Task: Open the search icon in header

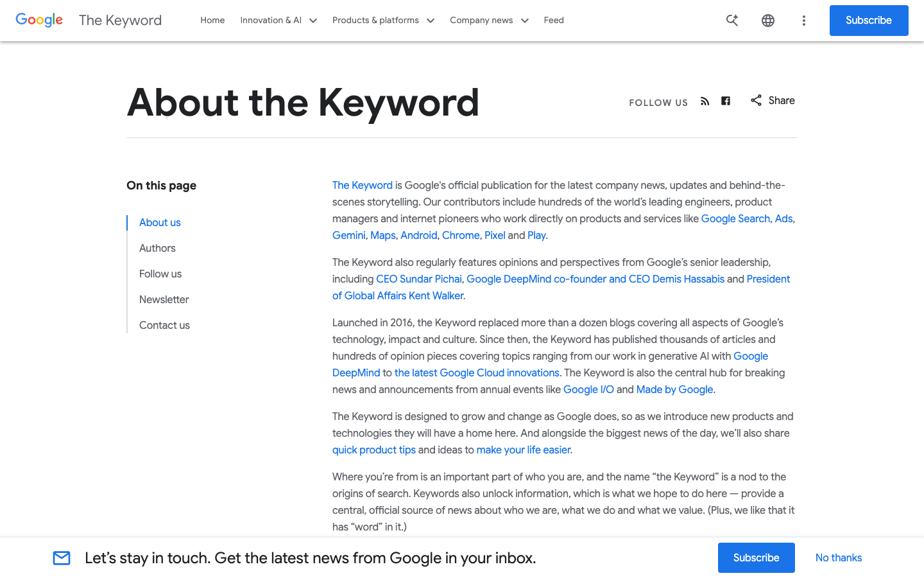Action: pos(732,21)
